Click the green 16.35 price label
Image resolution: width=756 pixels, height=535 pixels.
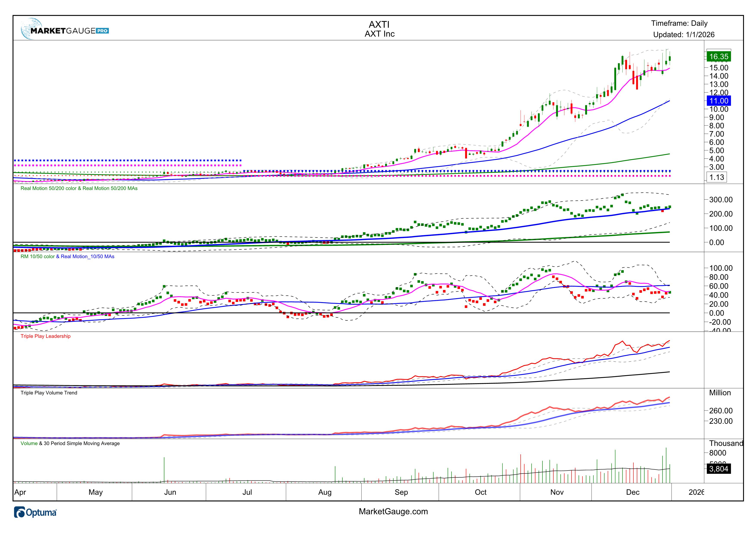click(x=719, y=57)
